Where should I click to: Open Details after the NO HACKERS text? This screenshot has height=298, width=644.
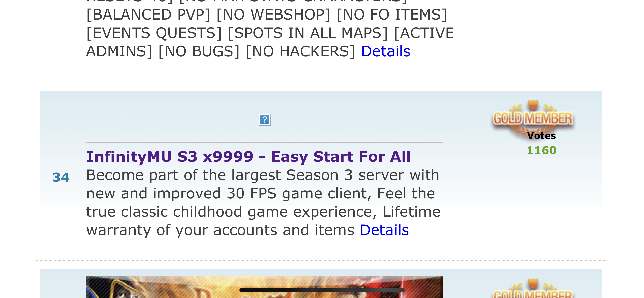pos(386,51)
